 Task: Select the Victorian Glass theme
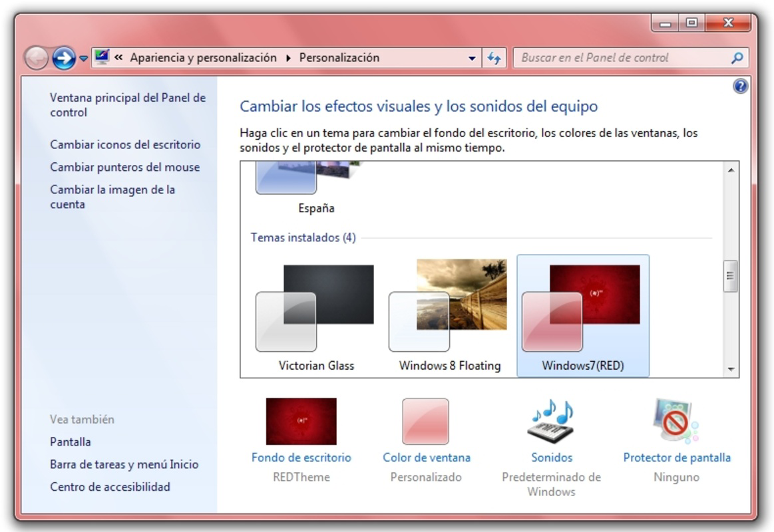click(x=316, y=316)
